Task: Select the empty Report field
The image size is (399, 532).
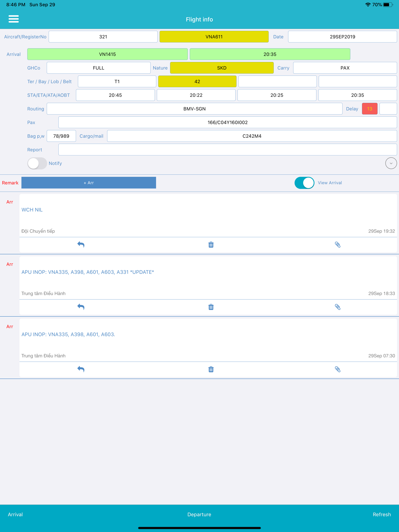Action: pyautogui.click(x=227, y=150)
